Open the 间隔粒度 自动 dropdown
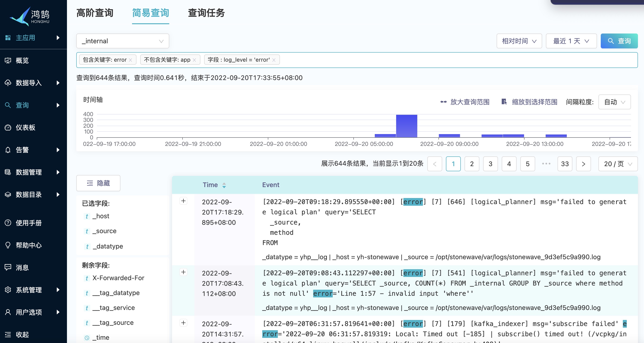 coord(614,102)
